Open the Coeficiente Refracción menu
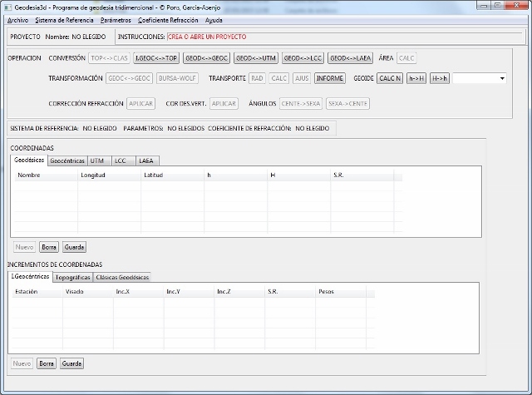This screenshot has height=395, width=532. click(169, 19)
